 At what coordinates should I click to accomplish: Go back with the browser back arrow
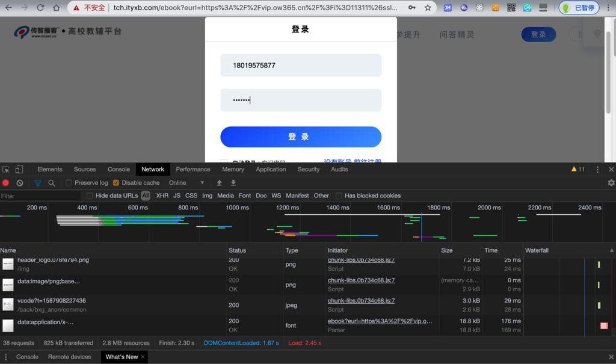[8, 7]
